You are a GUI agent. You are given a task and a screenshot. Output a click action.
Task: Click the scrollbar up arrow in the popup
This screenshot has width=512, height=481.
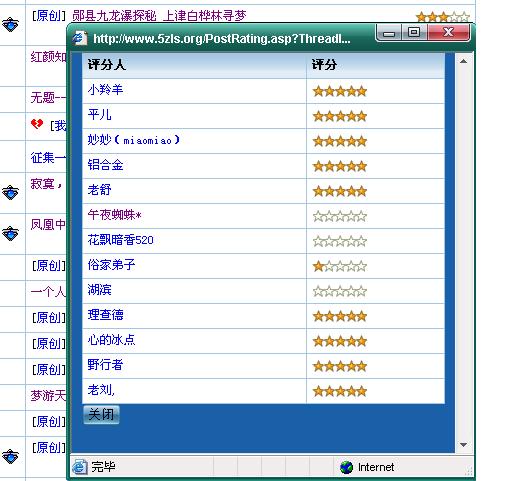[463, 61]
